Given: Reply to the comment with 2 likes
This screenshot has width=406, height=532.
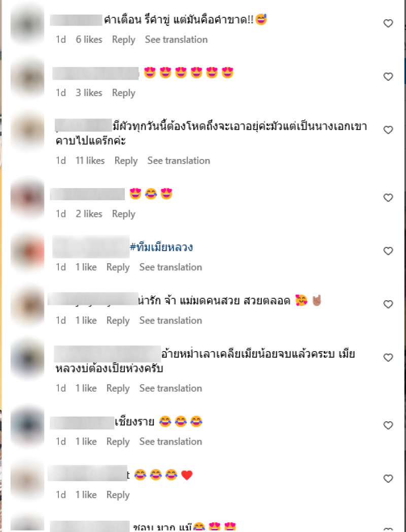Looking at the screenshot, I should pos(124,214).
